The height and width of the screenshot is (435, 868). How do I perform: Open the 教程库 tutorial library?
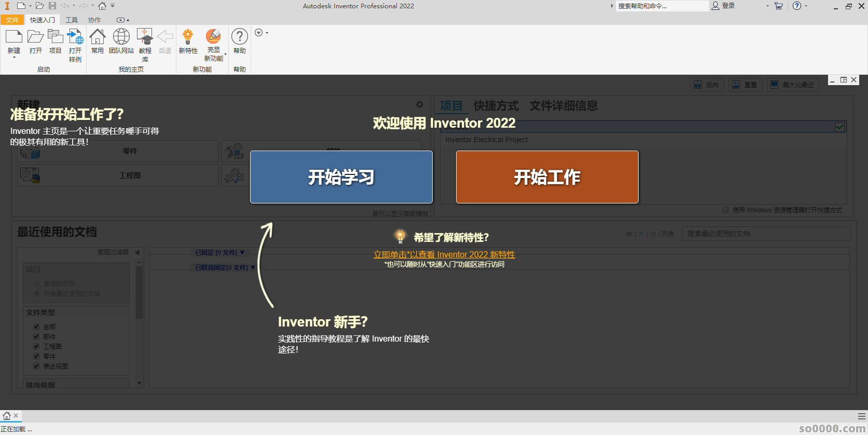[145, 37]
